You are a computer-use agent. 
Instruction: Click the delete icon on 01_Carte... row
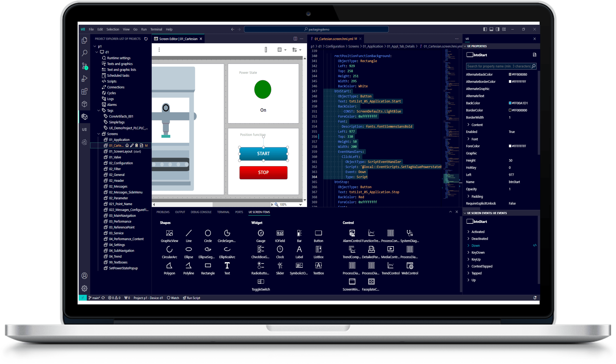pyautogui.click(x=137, y=146)
